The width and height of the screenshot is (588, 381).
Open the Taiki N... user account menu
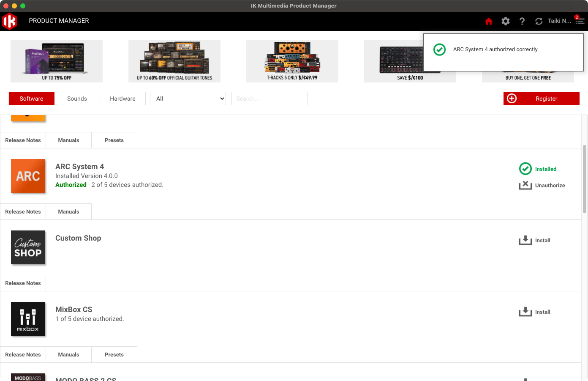click(559, 21)
